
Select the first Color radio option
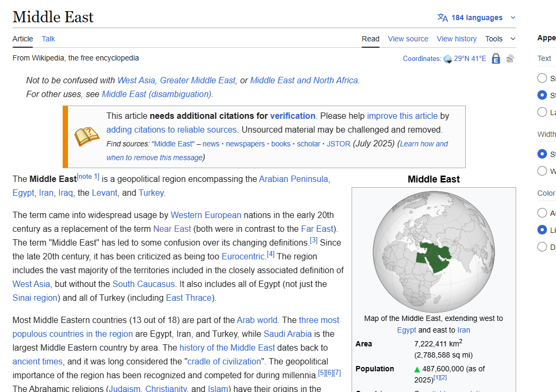tap(542, 213)
